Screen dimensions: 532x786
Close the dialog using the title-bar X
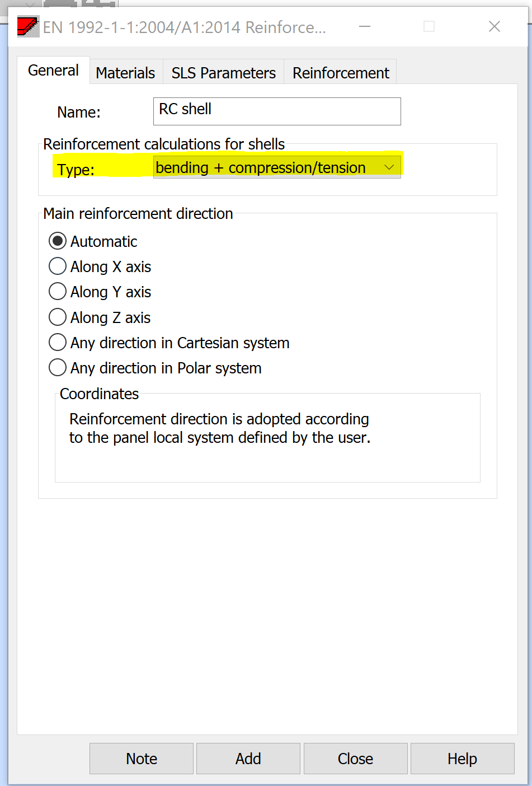(495, 26)
